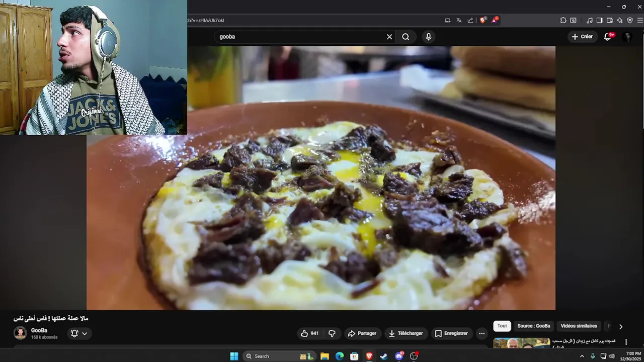Screen dimensions: 644x362
Task: Open the suggested video thumbnail
Action: coord(522,343)
